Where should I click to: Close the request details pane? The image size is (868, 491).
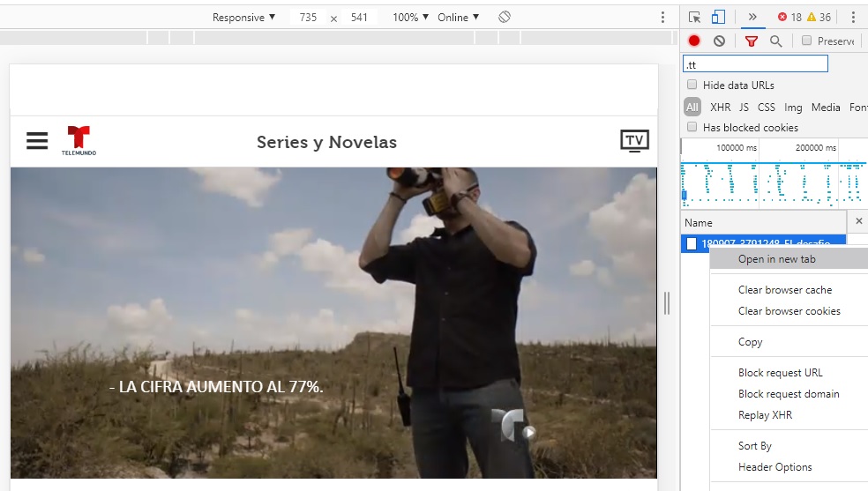858,221
